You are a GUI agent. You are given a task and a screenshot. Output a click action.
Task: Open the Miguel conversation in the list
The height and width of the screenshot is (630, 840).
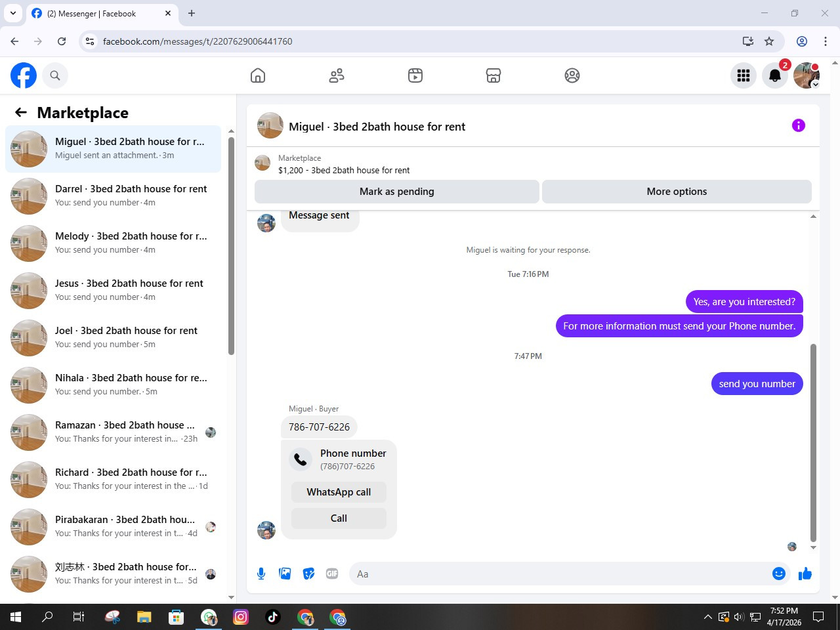pyautogui.click(x=113, y=149)
